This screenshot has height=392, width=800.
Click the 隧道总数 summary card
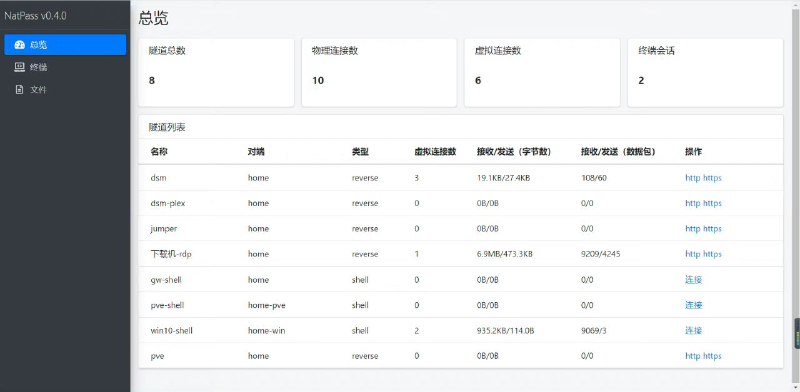[216, 72]
